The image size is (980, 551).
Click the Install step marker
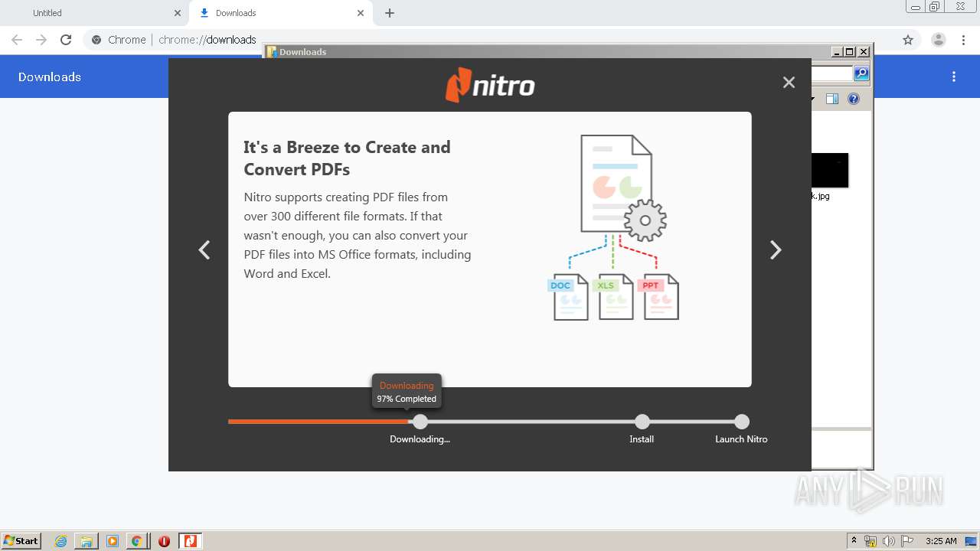pos(642,422)
